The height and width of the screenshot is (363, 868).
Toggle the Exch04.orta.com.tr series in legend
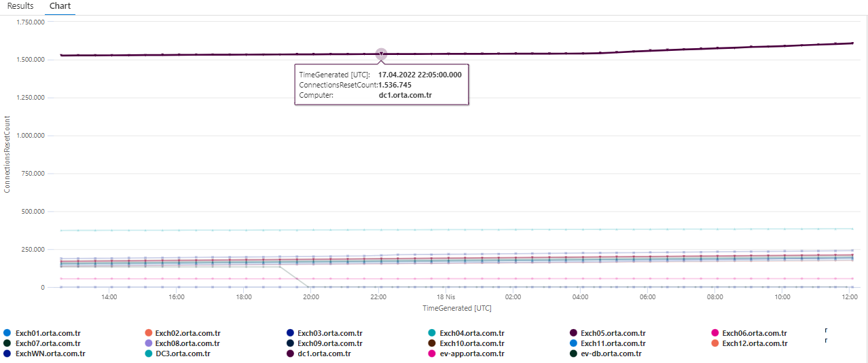click(x=466, y=333)
